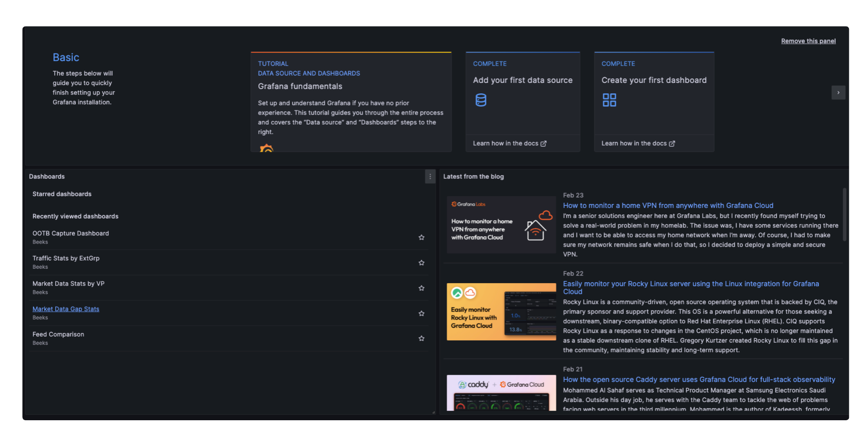This screenshot has height=435, width=868.
Task: Click the database icon in Add data source card
Action: coord(481,100)
